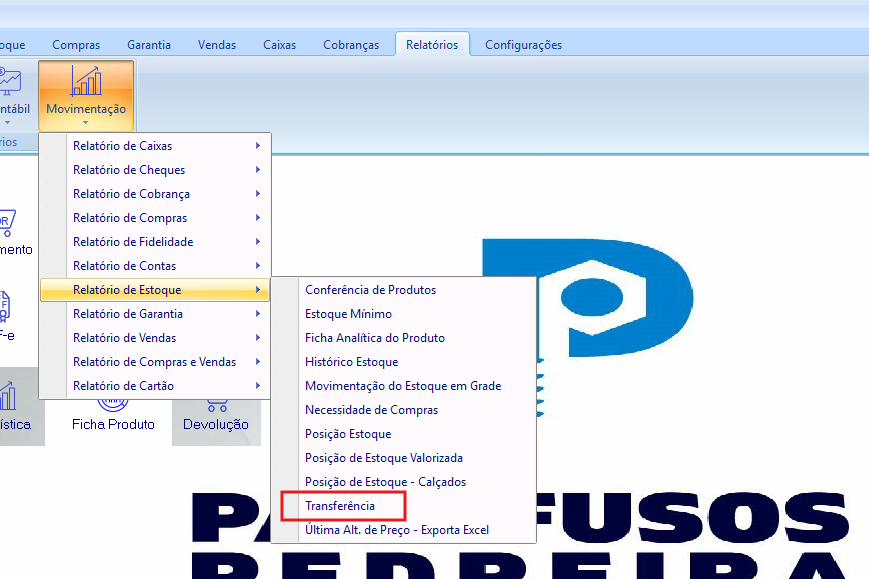This screenshot has height=579, width=869.
Task: Switch to the Vendas tab
Action: (x=217, y=45)
